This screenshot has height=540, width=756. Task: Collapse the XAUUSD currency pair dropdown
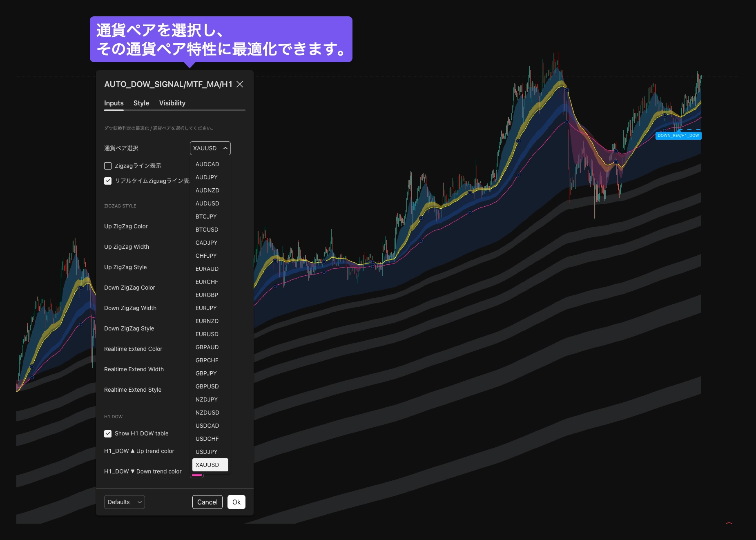pyautogui.click(x=210, y=148)
